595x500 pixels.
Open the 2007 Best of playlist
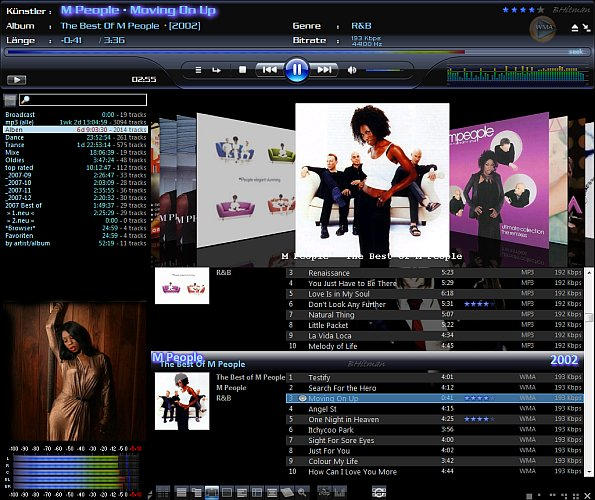75,205
